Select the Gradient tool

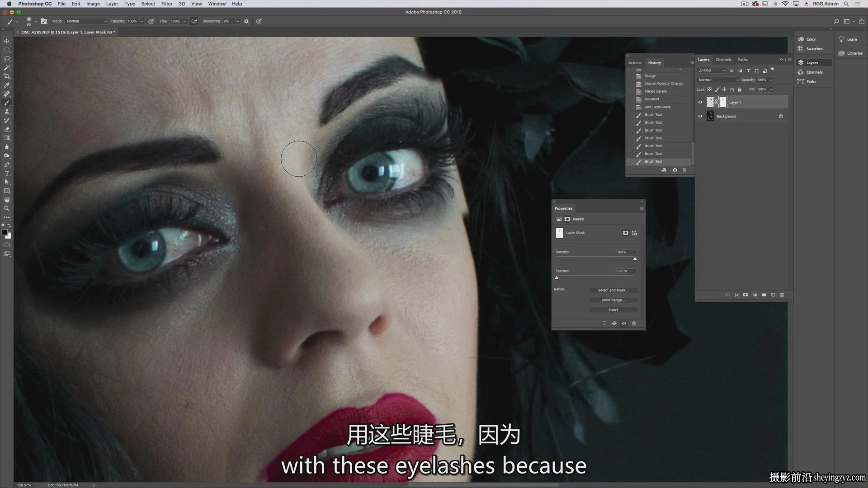click(7, 138)
